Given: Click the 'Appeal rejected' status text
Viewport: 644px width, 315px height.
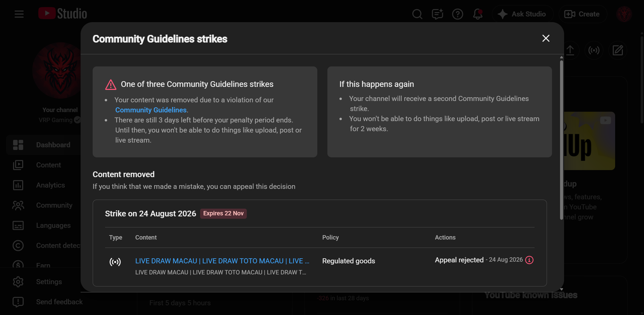Looking at the screenshot, I should pyautogui.click(x=459, y=260).
